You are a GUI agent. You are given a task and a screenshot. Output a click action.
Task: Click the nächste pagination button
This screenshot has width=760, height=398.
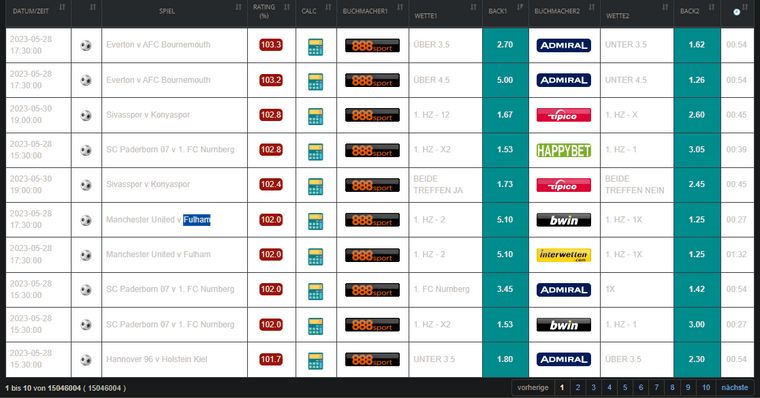(734, 387)
